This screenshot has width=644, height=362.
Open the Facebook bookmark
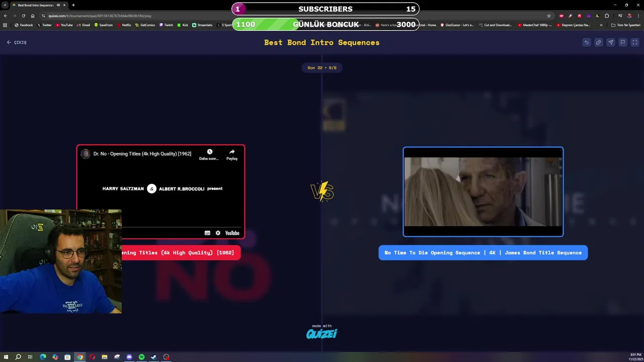(24, 25)
